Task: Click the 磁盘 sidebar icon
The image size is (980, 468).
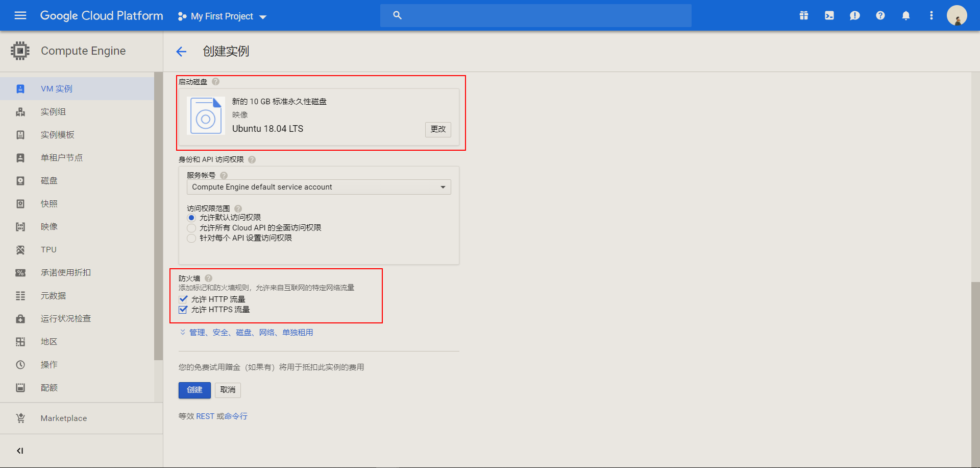Action: pyautogui.click(x=20, y=181)
